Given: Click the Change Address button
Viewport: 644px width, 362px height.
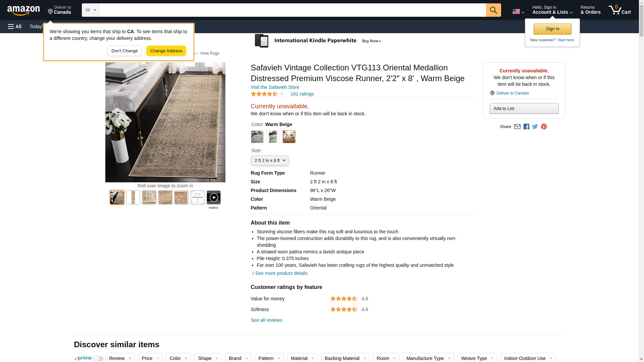Looking at the screenshot, I should (x=166, y=51).
